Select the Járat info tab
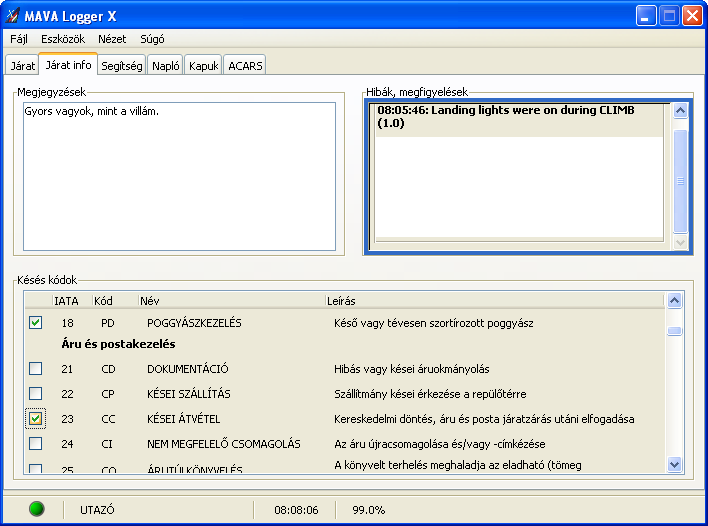This screenshot has height=526, width=708. pos(68,65)
